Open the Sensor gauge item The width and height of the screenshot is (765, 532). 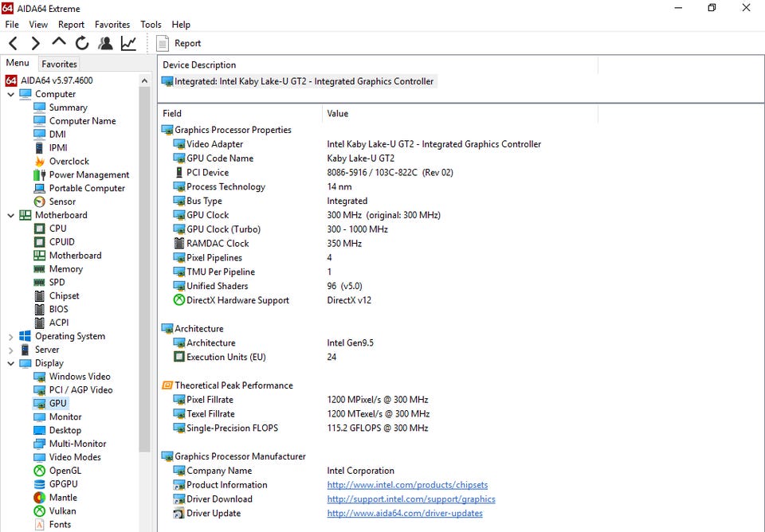coord(55,201)
